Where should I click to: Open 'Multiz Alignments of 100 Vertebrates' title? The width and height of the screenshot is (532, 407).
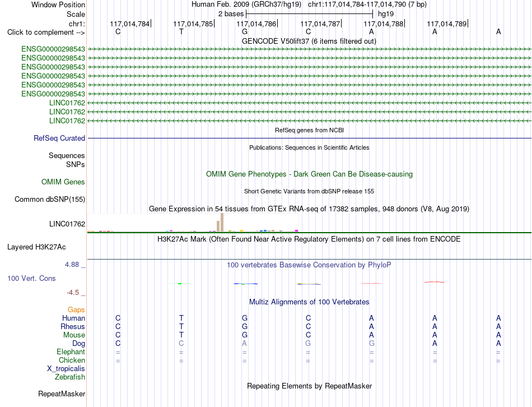(x=309, y=302)
